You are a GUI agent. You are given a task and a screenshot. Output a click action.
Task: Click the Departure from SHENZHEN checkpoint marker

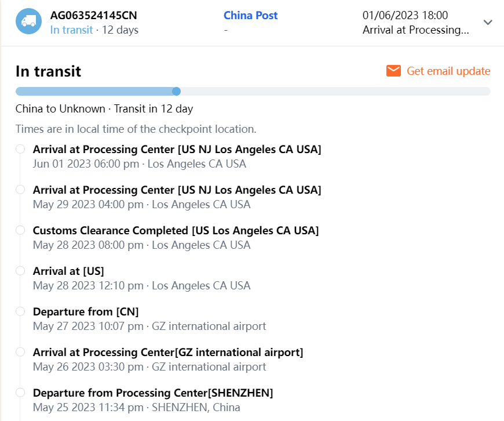click(20, 393)
